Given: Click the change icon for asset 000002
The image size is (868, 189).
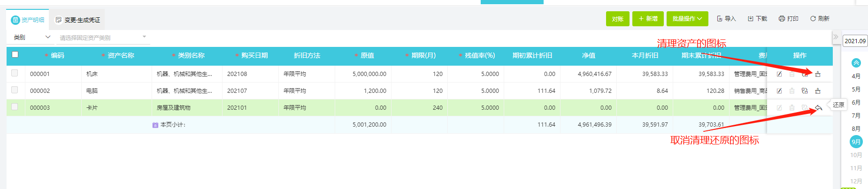Looking at the screenshot, I should coord(805,91).
